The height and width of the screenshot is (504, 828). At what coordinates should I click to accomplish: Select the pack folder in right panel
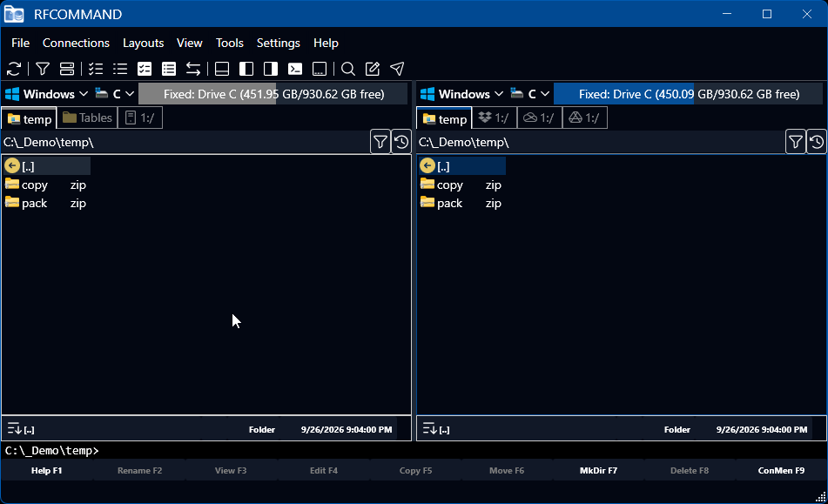(462, 203)
